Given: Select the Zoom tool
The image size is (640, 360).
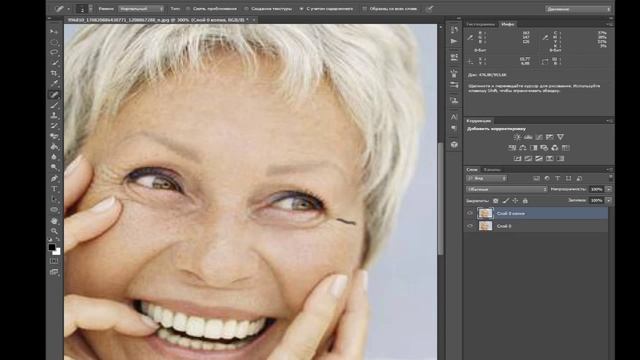Looking at the screenshot, I should pos(54,231).
